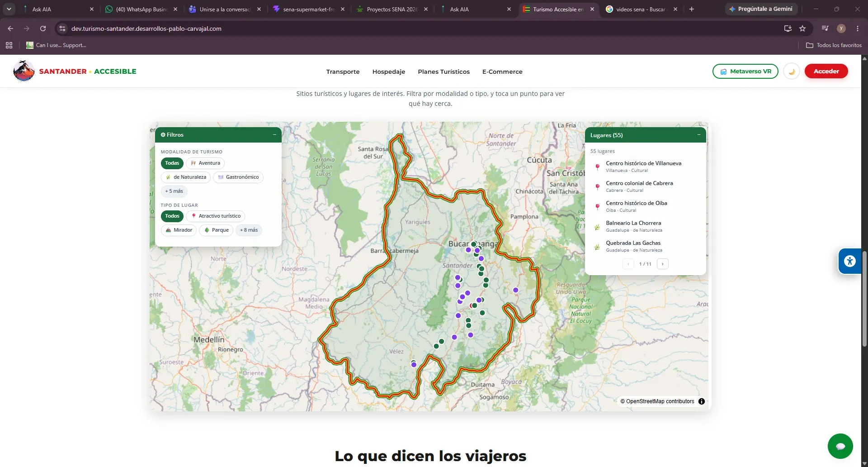The image size is (868, 467).
Task: Filter by Parque place type
Action: 216,230
